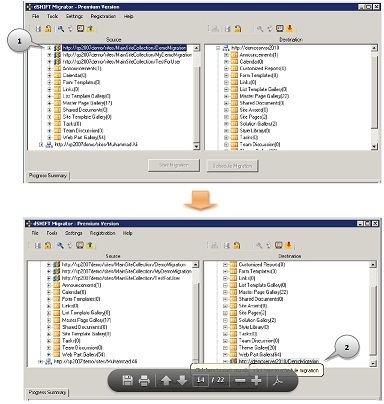384x404 pixels.
Task: Click the upload arrow icon in bottom Source toolbar
Action: [90, 246]
